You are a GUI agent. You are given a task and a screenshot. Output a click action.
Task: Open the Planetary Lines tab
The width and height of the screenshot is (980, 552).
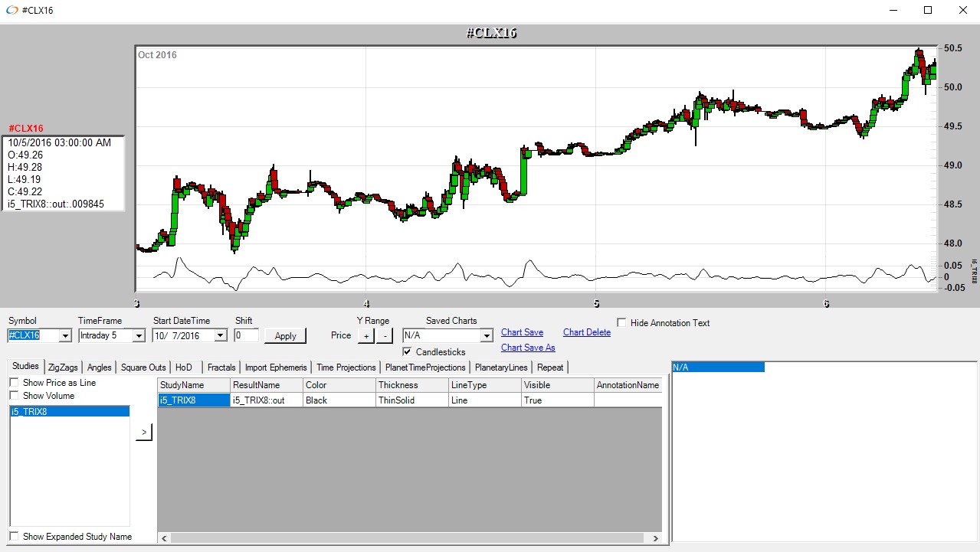pyautogui.click(x=500, y=367)
